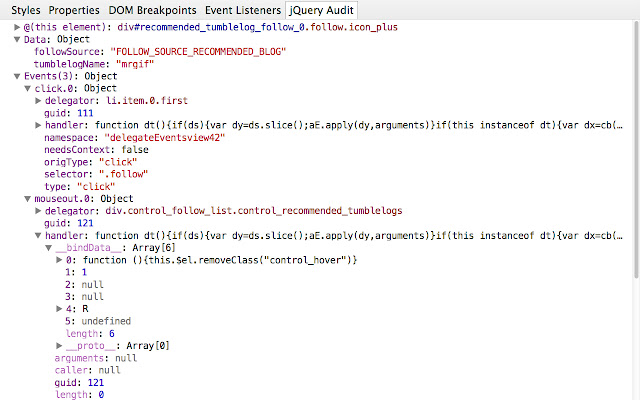Expand the handler under click.0
The image size is (640, 400).
38,125
